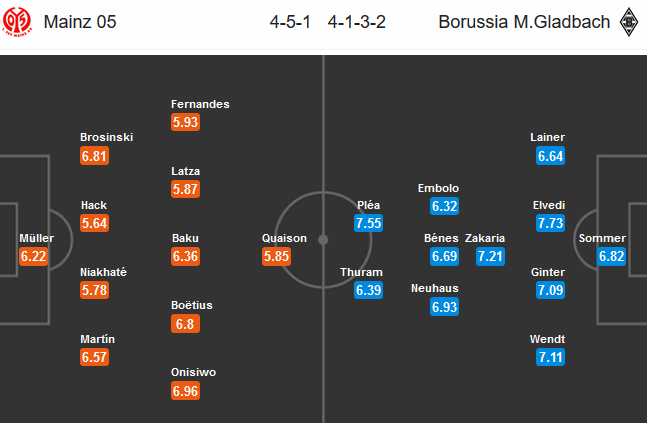
Task: Select the player name Lainer
Action: click(x=548, y=137)
